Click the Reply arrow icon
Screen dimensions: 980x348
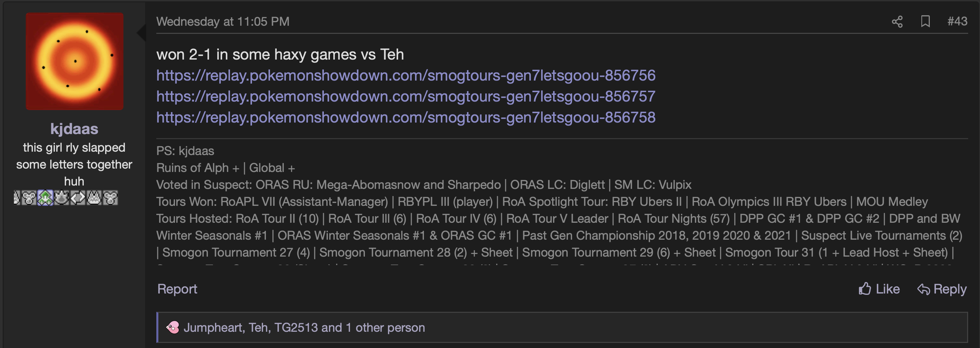click(923, 289)
